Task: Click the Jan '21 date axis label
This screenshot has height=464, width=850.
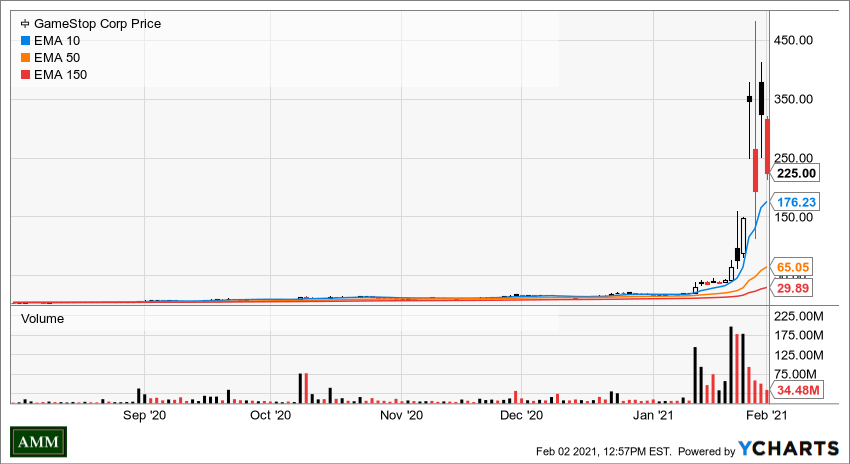Action: point(653,415)
